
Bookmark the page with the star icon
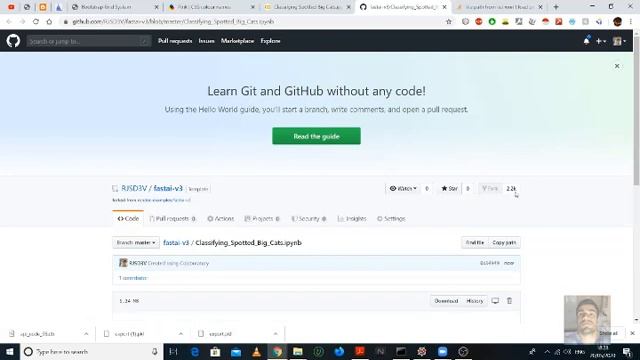pyautogui.click(x=449, y=22)
